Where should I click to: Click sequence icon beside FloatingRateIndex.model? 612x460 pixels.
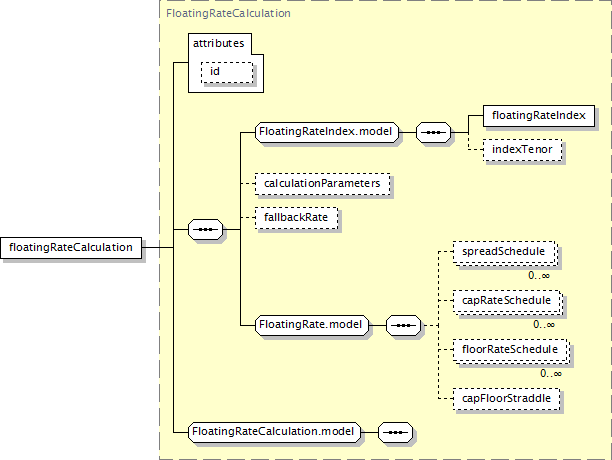[432, 131]
